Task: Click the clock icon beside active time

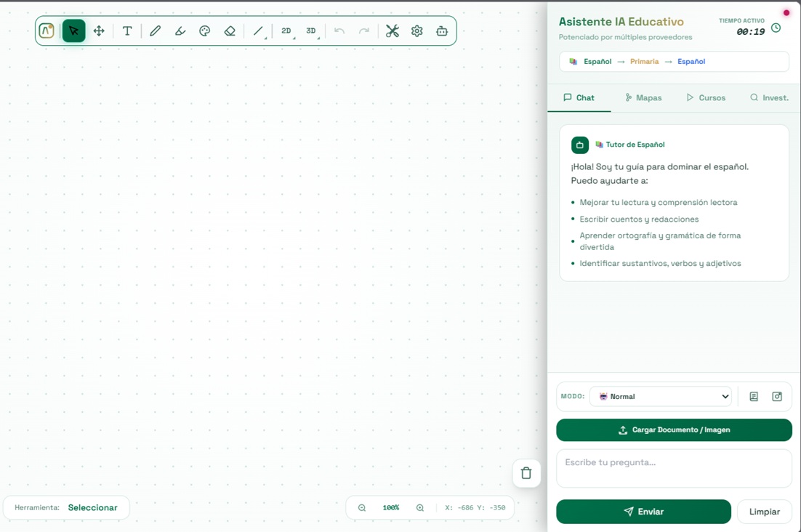Action: (x=776, y=28)
